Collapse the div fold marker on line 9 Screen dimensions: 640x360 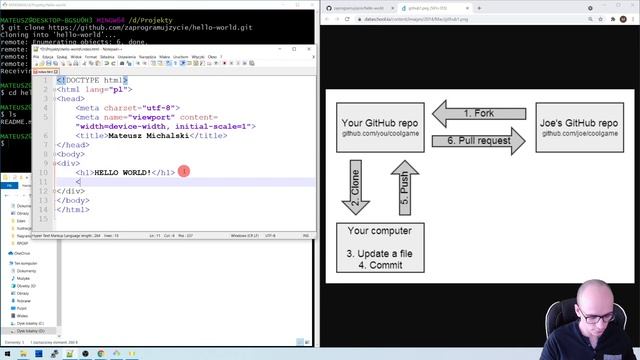[54, 163]
